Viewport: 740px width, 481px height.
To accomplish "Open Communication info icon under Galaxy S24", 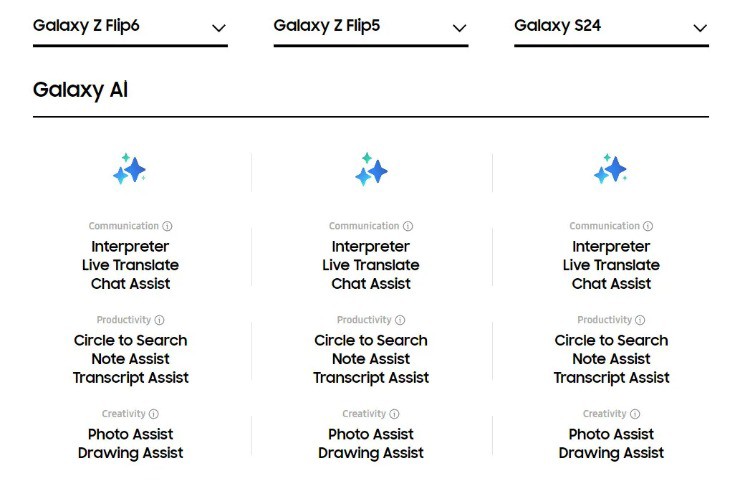I will (x=648, y=226).
